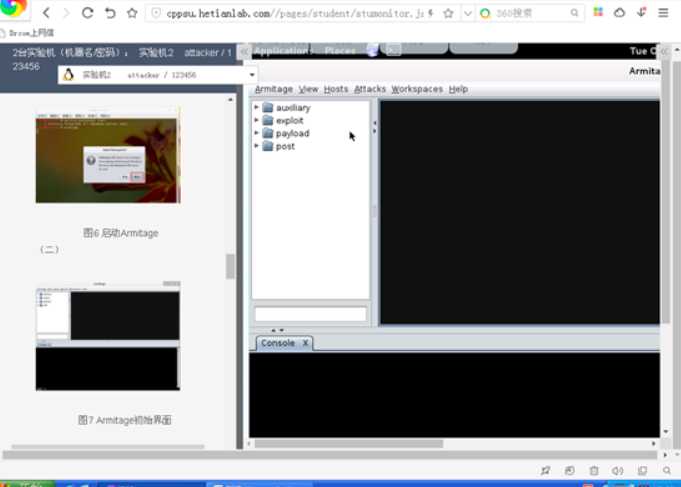The image size is (681, 487).
Task: Click the remote desktop vertical scrollbar
Action: click(x=666, y=191)
